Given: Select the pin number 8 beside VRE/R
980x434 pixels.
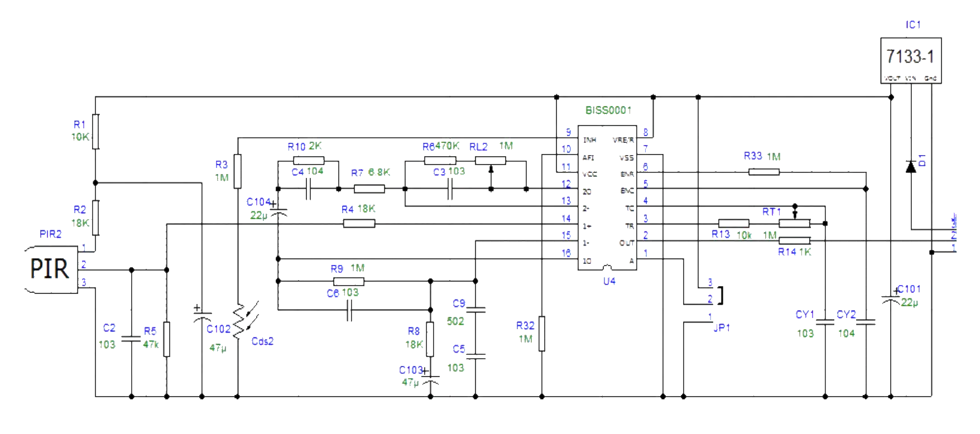Looking at the screenshot, I should [x=646, y=132].
